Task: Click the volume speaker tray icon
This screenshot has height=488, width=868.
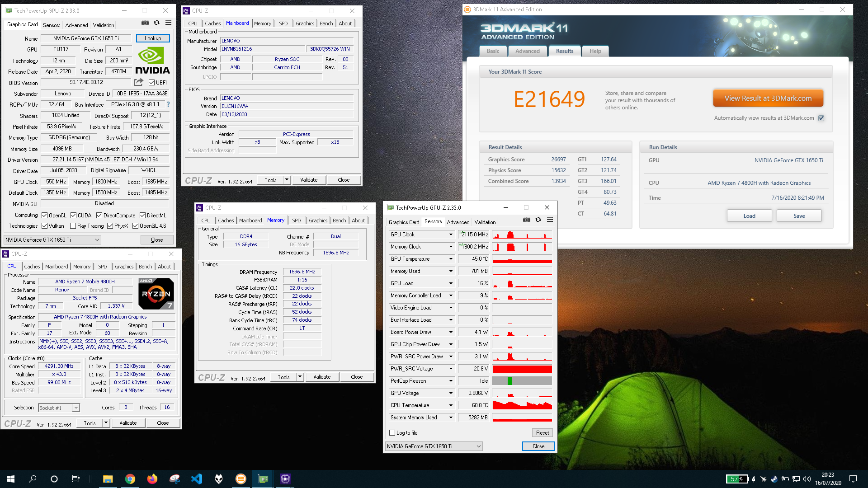Action: coord(807,479)
